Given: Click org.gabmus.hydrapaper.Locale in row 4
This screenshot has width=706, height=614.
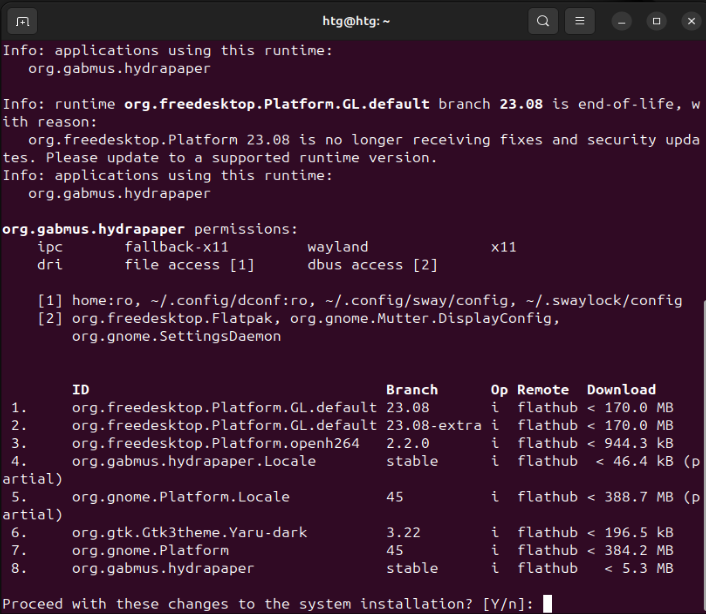Looking at the screenshot, I should (x=194, y=461).
